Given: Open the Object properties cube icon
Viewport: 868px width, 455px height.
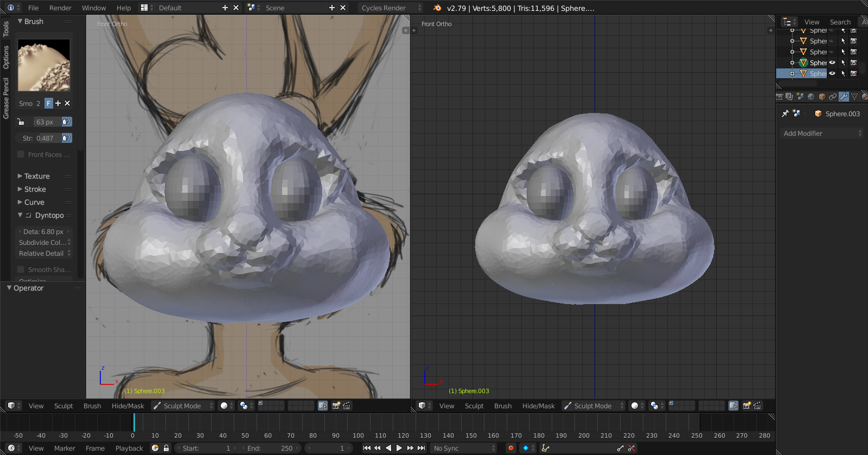Looking at the screenshot, I should pyautogui.click(x=822, y=97).
